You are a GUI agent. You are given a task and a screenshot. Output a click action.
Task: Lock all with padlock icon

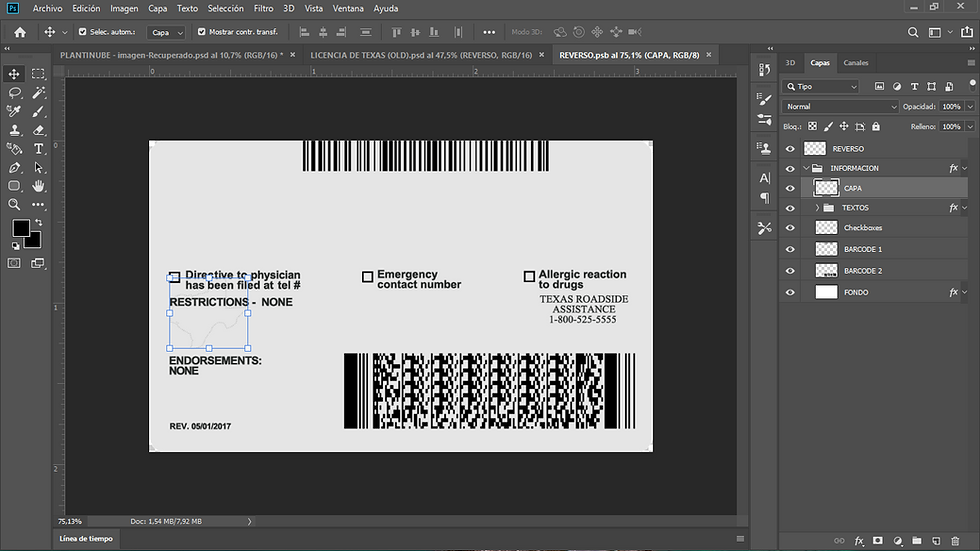[876, 126]
